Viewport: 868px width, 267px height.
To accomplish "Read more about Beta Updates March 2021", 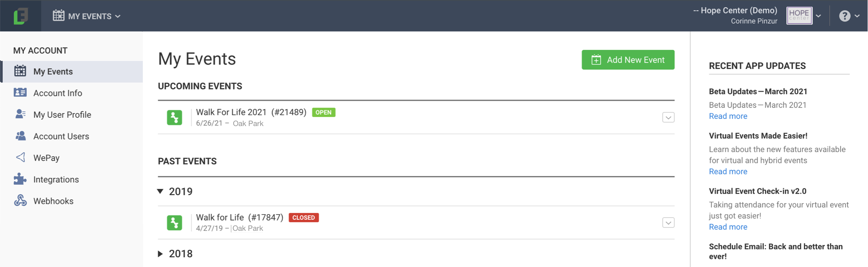I will [728, 116].
